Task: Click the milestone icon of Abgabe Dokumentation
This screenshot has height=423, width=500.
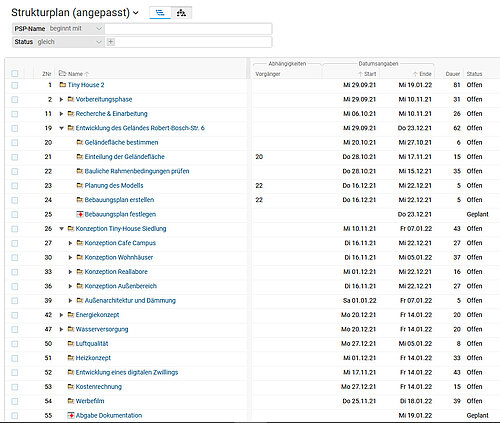Action: click(71, 415)
